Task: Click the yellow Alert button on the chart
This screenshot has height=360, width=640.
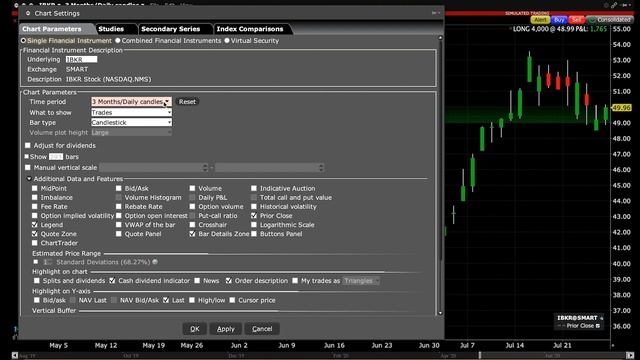Action: [x=540, y=20]
